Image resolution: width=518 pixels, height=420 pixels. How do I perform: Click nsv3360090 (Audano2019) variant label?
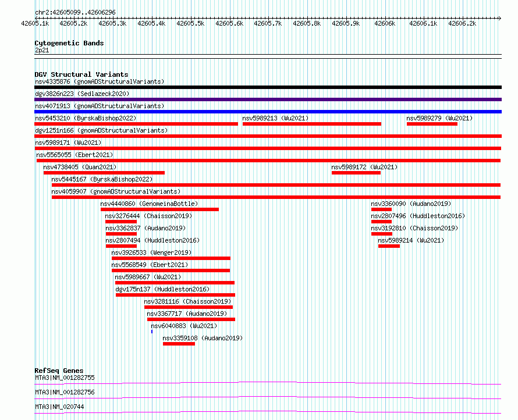pos(411,204)
